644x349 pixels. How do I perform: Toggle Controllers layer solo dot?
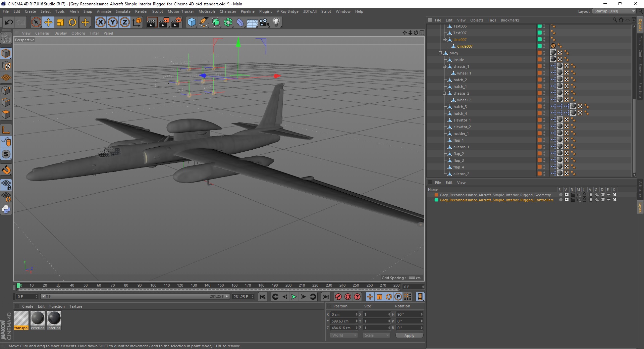(x=560, y=200)
